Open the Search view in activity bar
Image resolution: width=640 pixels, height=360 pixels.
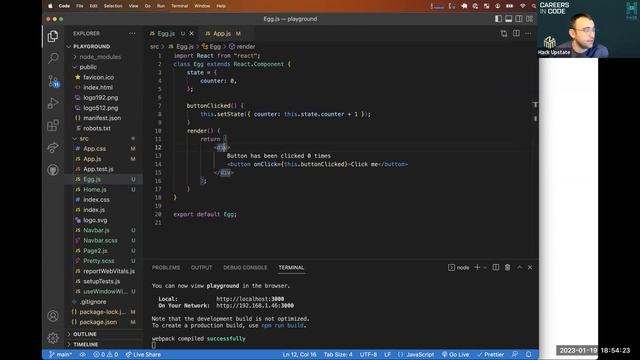tap(53, 58)
